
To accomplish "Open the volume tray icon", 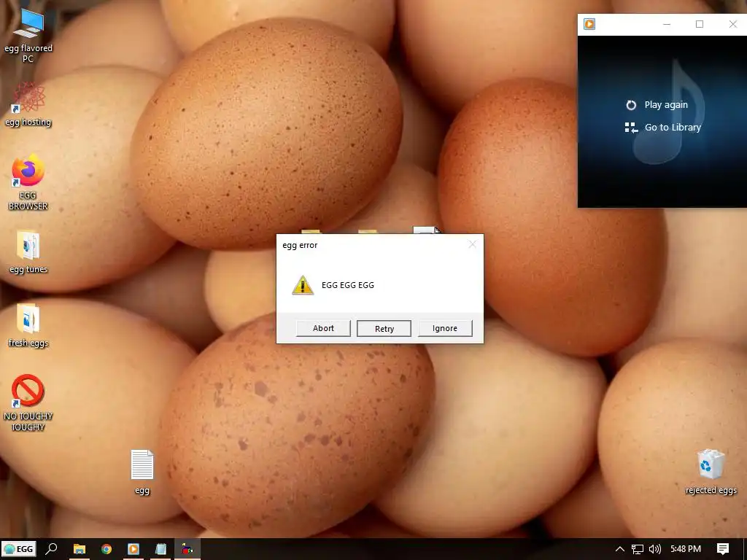I will pos(655,549).
